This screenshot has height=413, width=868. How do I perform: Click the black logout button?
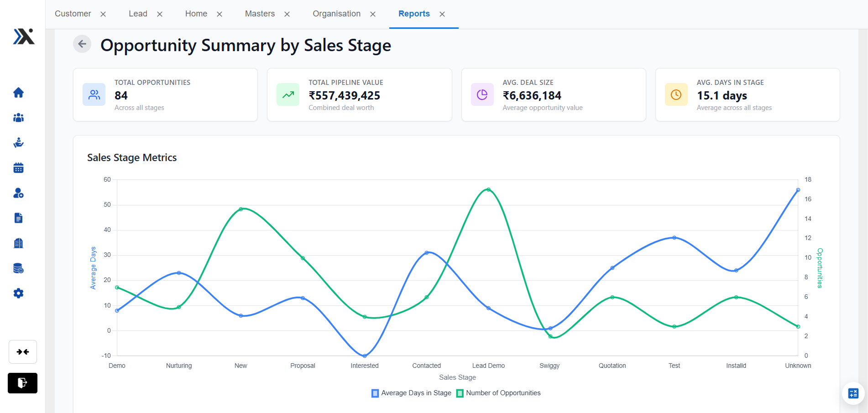pyautogui.click(x=22, y=383)
